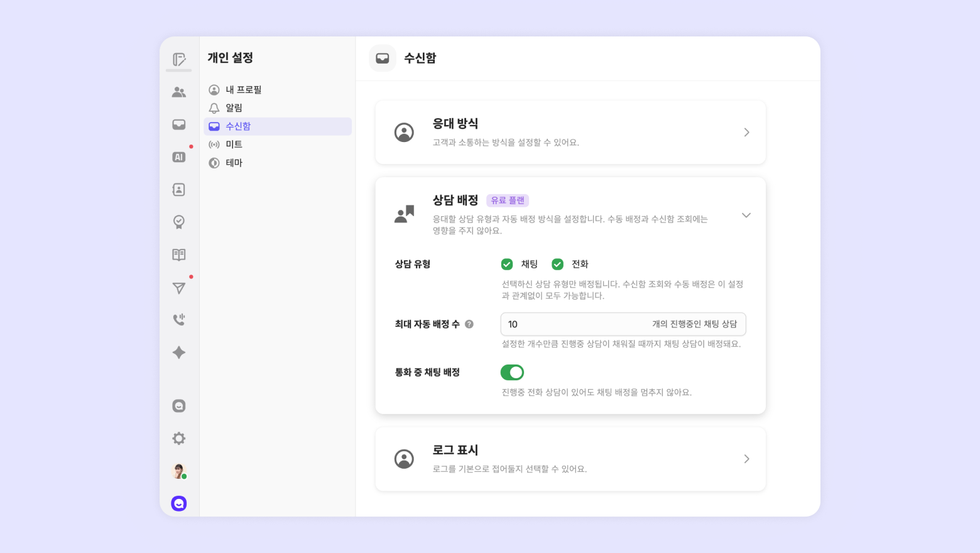Screen dimensions: 980x553
Task: Click the contacts icon in sidebar
Action: [179, 190]
